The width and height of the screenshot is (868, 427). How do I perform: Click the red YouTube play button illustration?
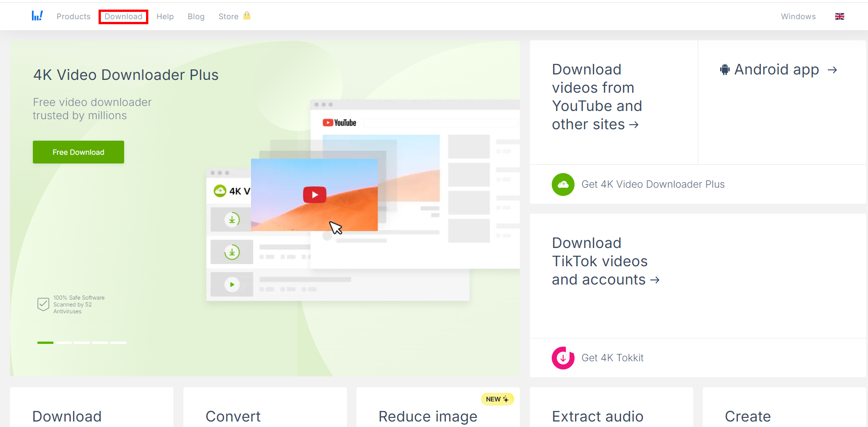[314, 195]
